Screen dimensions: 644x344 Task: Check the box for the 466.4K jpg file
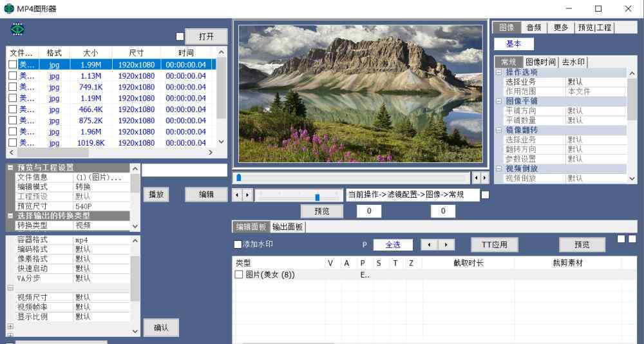pos(13,110)
